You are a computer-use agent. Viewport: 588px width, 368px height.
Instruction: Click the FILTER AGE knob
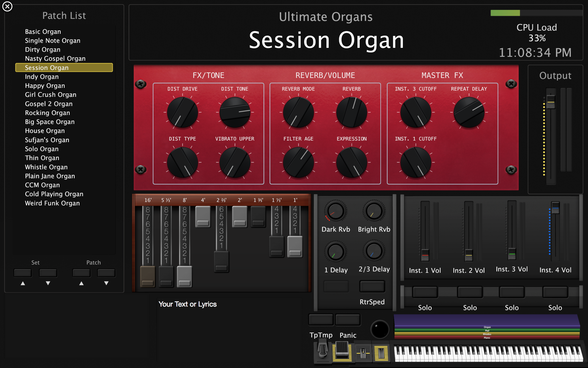click(x=298, y=162)
